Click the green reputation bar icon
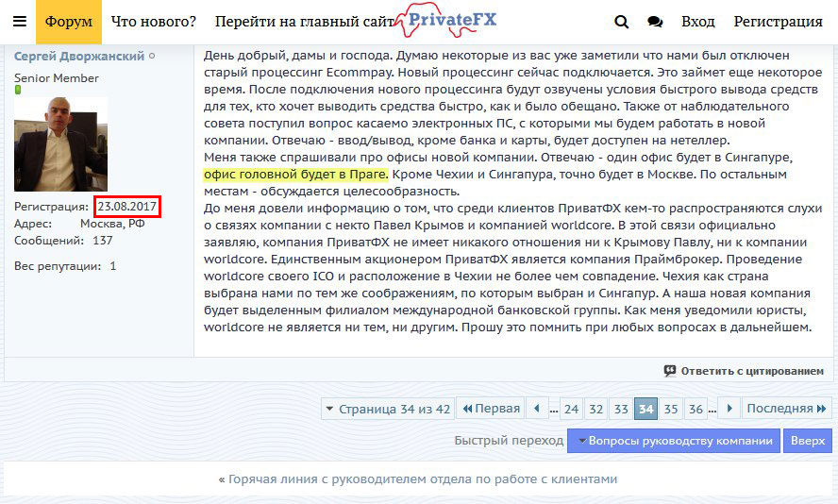 click(18, 90)
